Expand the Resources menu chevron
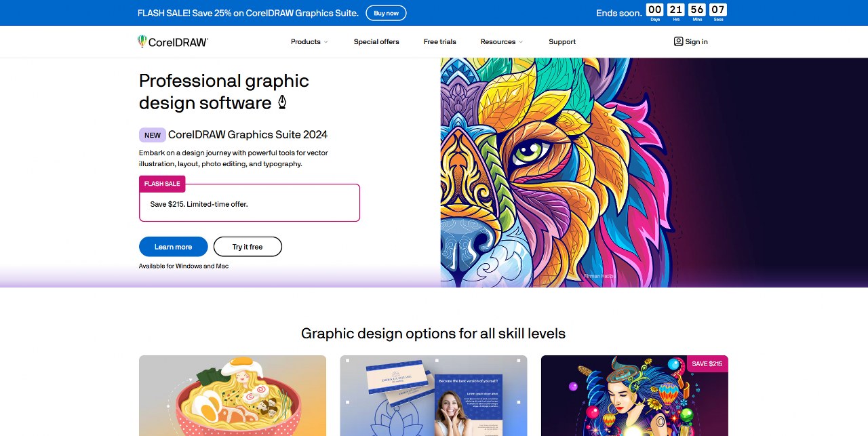Screen dimensions: 868x436 pos(521,42)
